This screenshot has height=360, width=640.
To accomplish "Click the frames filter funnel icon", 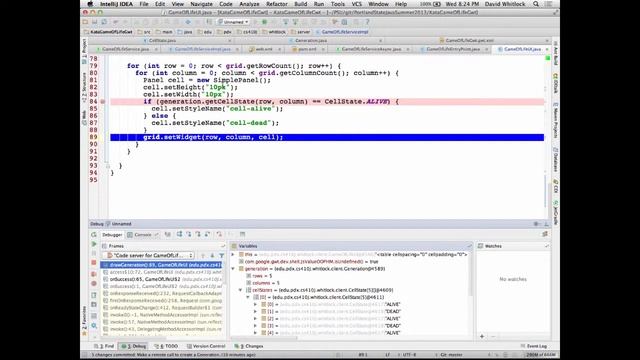I will click(x=222, y=256).
